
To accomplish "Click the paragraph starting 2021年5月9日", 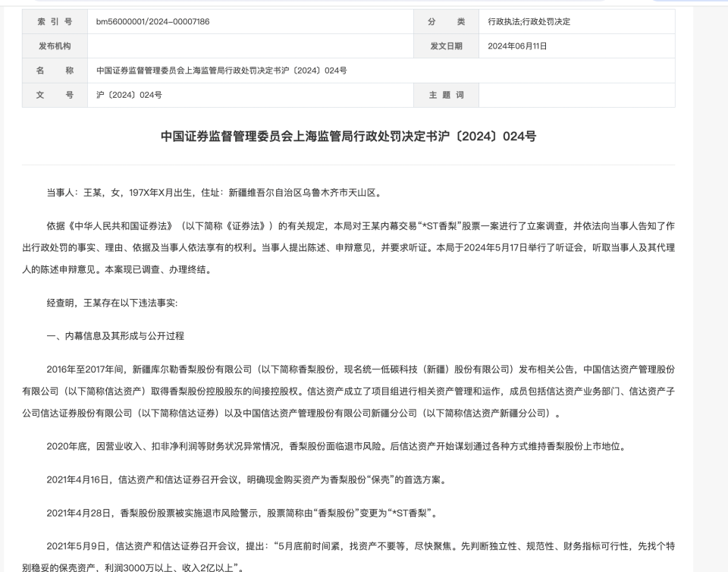I will (x=348, y=557).
